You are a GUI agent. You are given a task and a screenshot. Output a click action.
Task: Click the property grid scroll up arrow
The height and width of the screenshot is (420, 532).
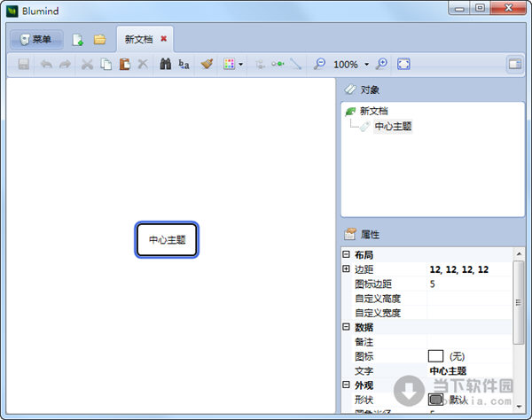tap(519, 253)
